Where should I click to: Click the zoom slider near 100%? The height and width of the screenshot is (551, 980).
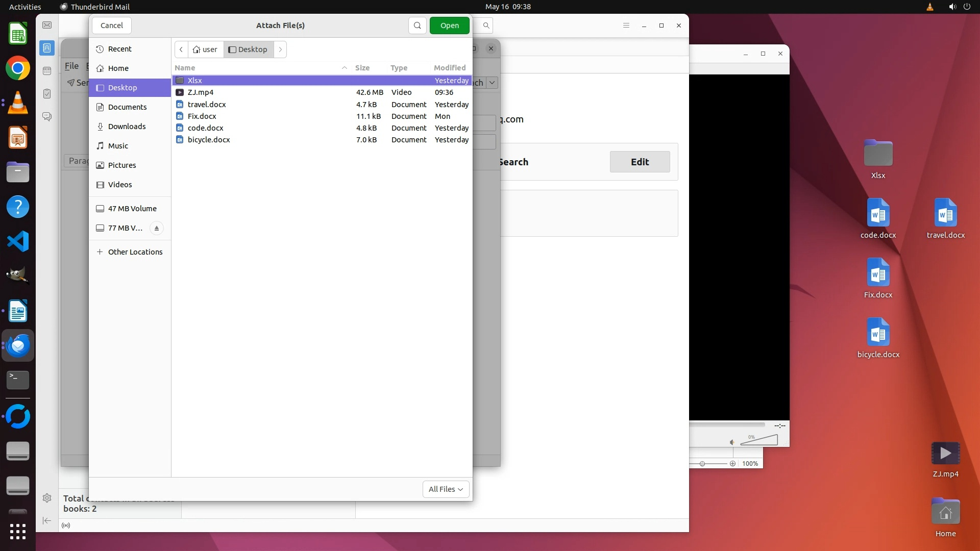[702, 463]
